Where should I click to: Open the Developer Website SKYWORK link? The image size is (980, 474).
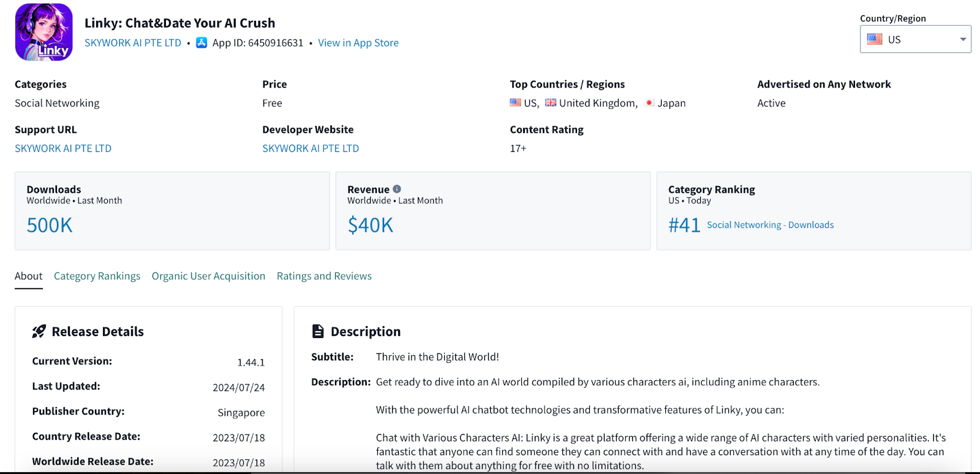[311, 148]
